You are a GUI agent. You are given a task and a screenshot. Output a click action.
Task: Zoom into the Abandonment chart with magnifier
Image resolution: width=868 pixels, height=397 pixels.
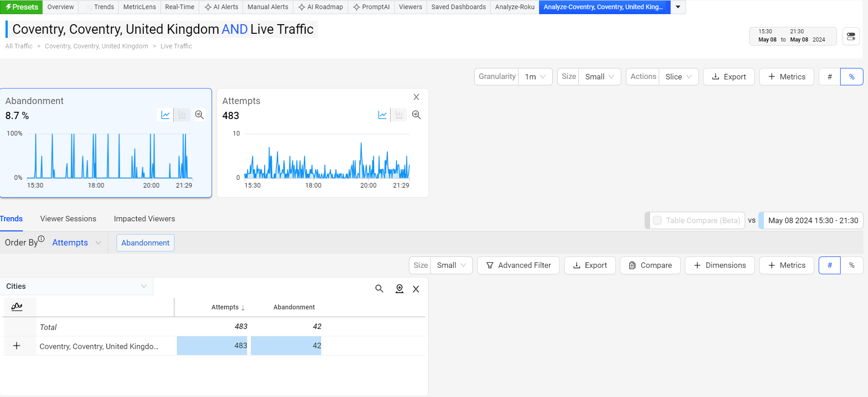pos(199,115)
